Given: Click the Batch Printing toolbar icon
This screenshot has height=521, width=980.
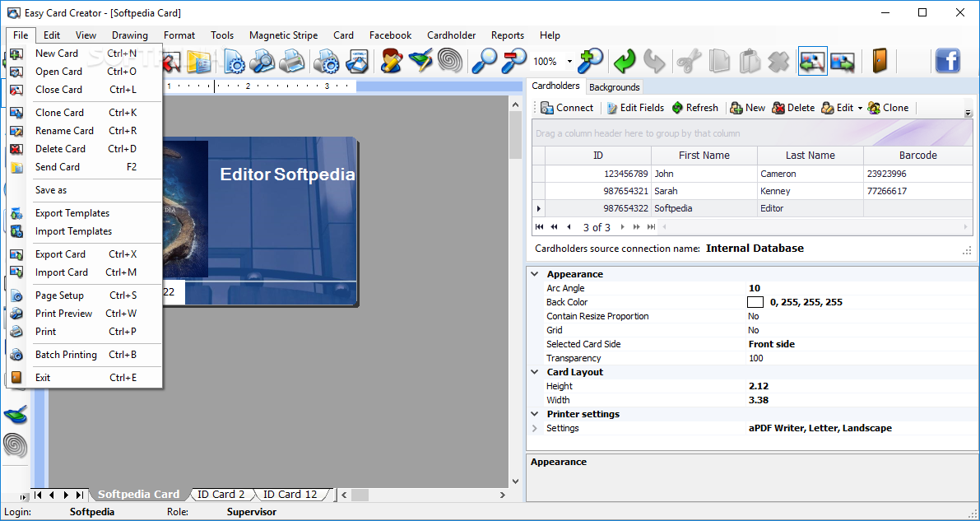Looking at the screenshot, I should [326, 61].
